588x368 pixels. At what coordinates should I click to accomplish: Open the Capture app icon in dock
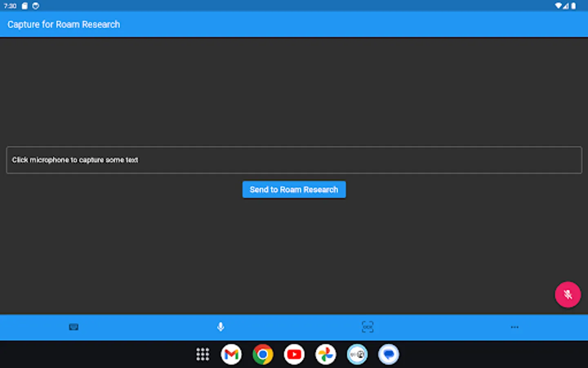point(357,355)
